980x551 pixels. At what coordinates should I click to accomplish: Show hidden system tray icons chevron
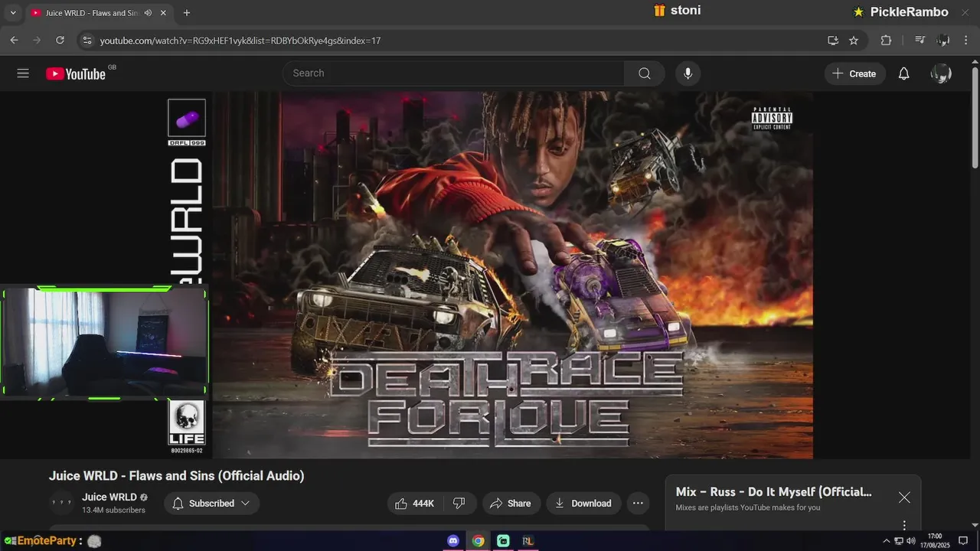[x=887, y=541]
